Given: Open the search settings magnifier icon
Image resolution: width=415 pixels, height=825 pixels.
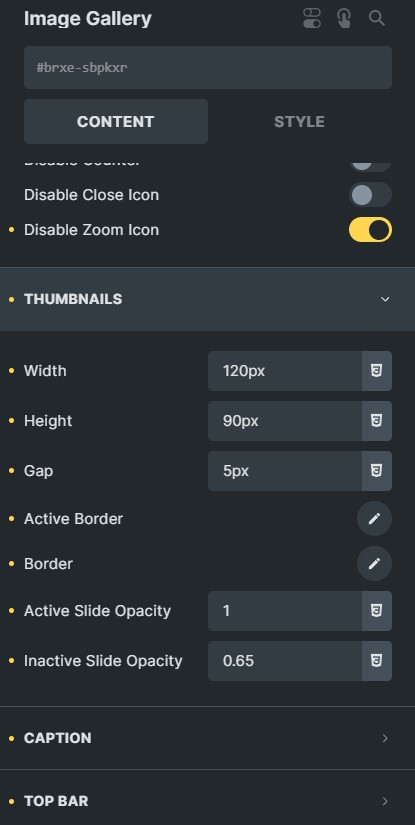Looking at the screenshot, I should 377,18.
